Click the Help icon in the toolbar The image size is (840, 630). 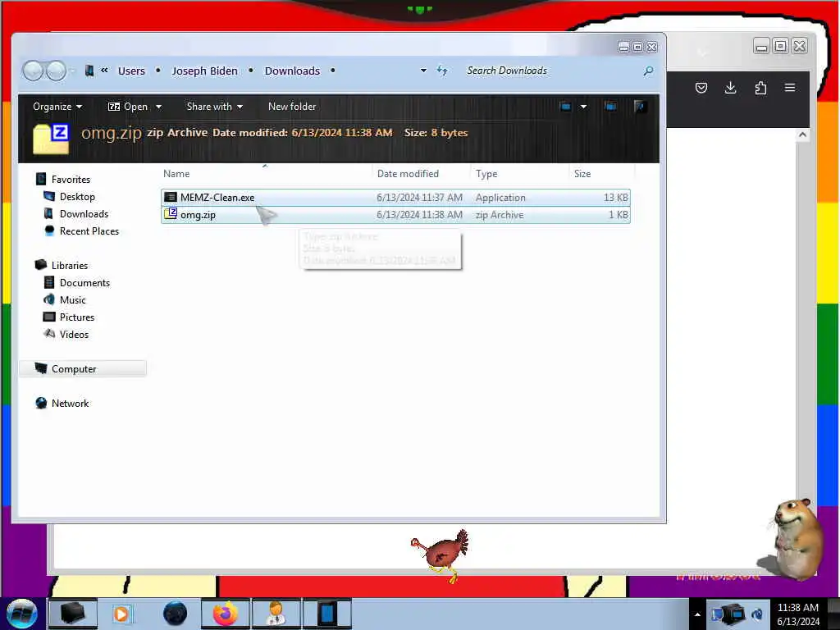(640, 107)
